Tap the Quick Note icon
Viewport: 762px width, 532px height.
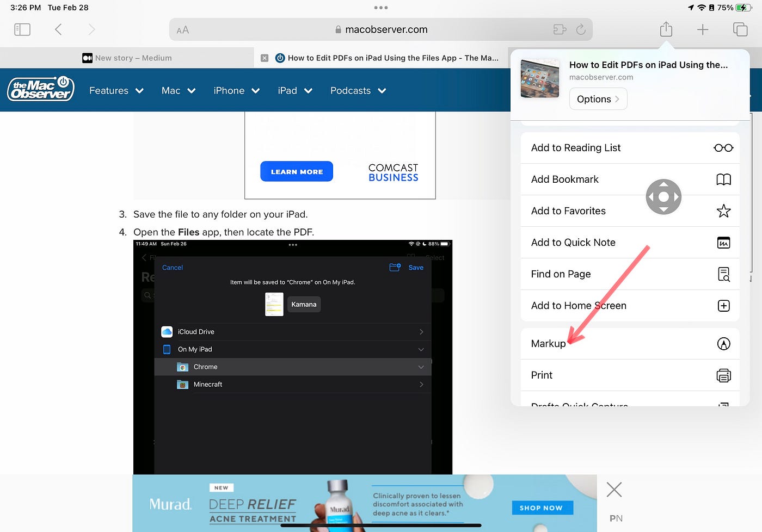723,243
